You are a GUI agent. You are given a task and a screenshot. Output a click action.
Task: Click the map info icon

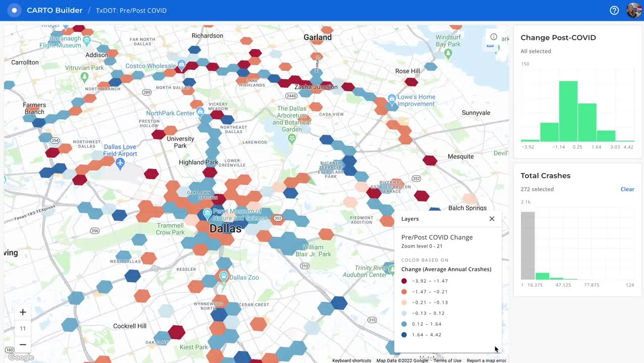494,37
